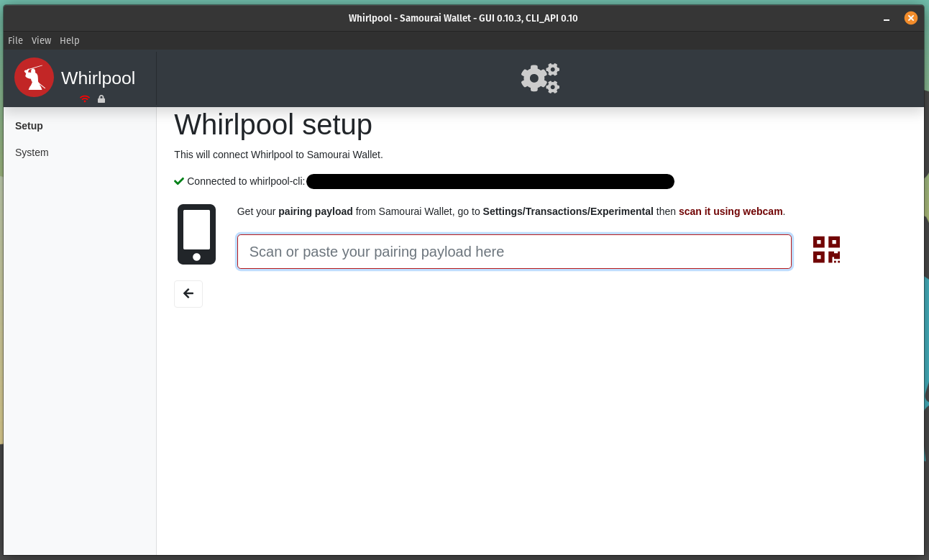Close the Whirlpool window
This screenshot has width=929, height=560.
pos(911,18)
